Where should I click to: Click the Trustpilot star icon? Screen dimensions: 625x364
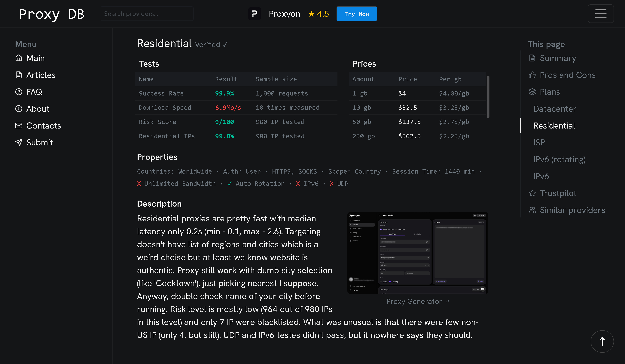coord(532,193)
